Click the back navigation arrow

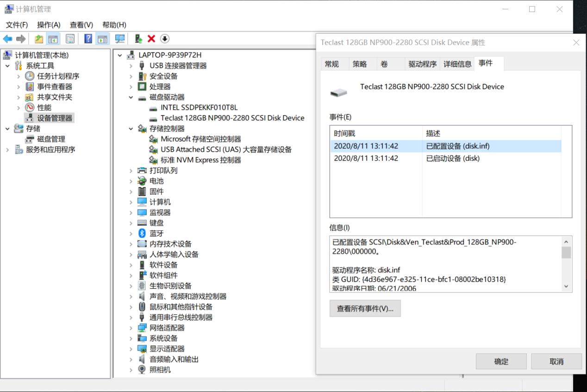pyautogui.click(x=7, y=39)
